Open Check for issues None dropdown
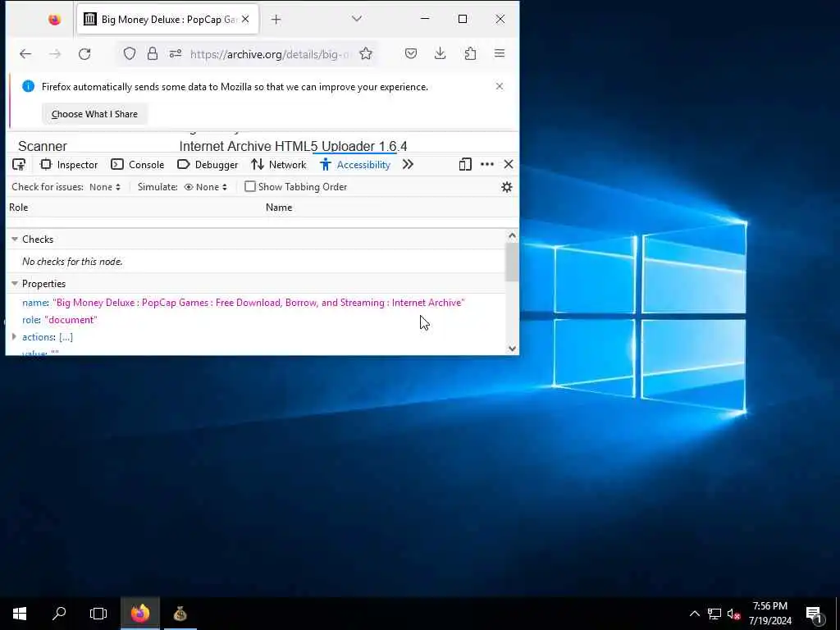 pos(105,187)
